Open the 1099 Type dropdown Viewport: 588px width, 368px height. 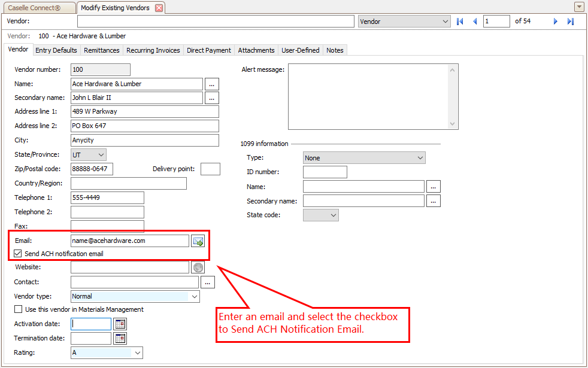pos(364,158)
